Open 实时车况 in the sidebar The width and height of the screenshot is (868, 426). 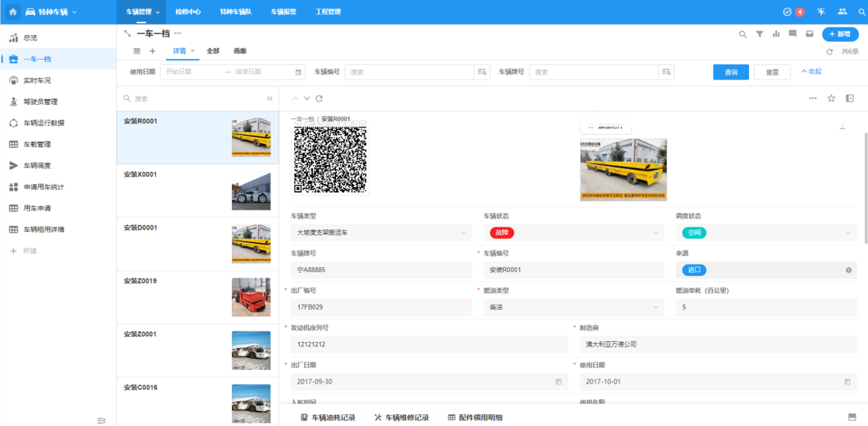37,80
